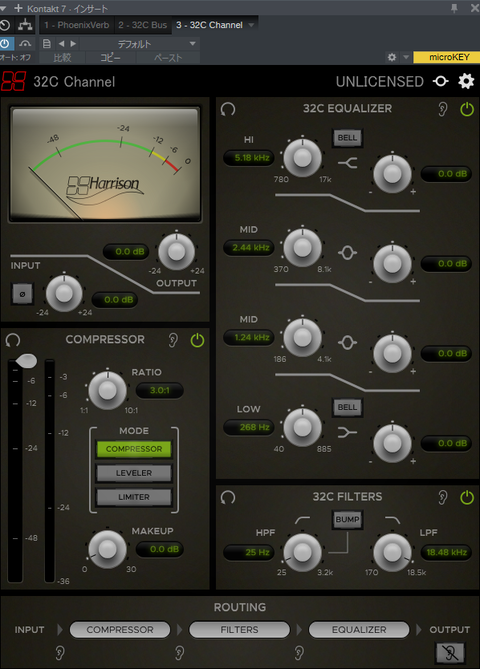Click the HI frequency 5.18 kHz value field

[x=249, y=158]
